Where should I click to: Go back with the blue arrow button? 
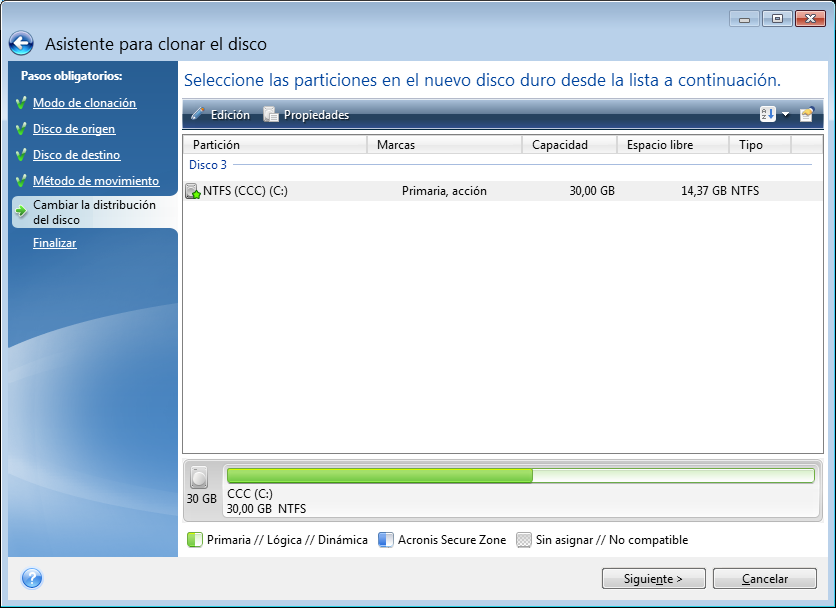(x=21, y=44)
